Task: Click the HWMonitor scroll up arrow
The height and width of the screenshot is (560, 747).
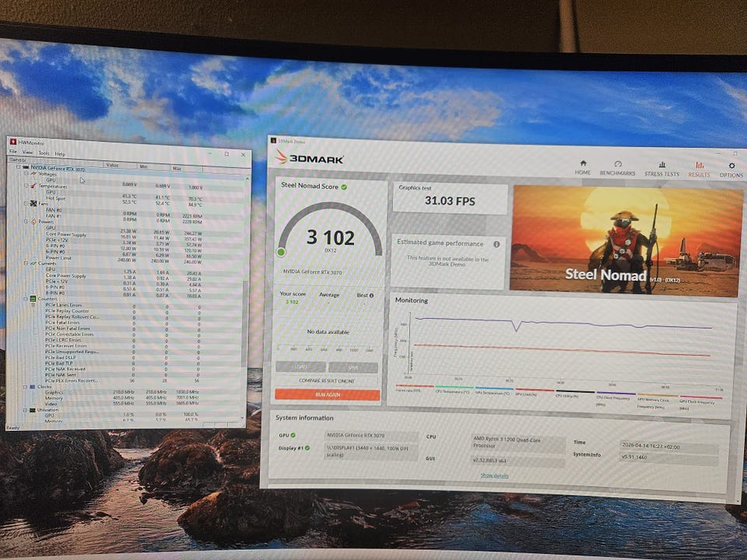Action: click(247, 178)
